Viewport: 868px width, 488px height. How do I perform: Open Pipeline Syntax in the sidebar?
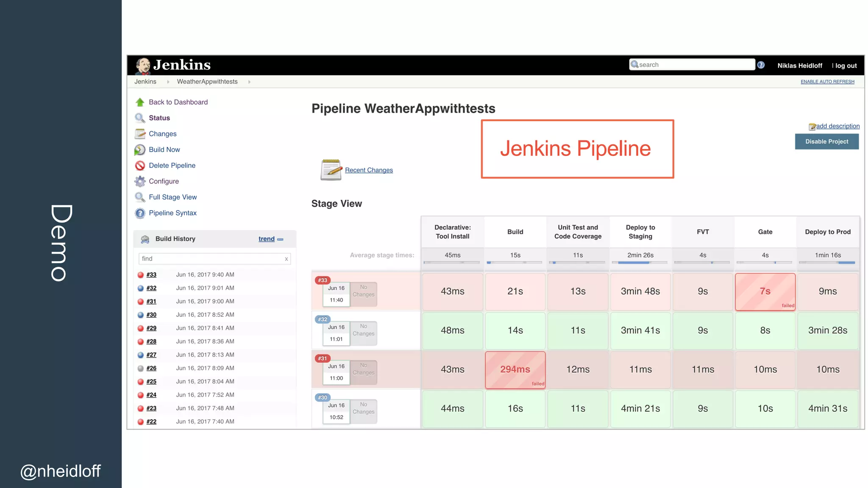[x=173, y=213]
